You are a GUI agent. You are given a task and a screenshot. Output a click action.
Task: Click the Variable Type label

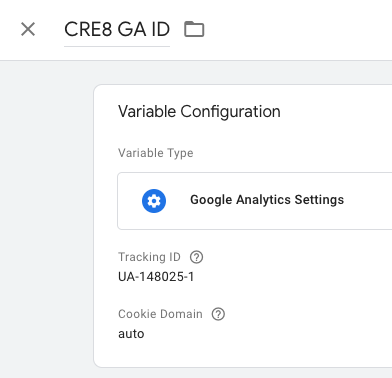(156, 153)
